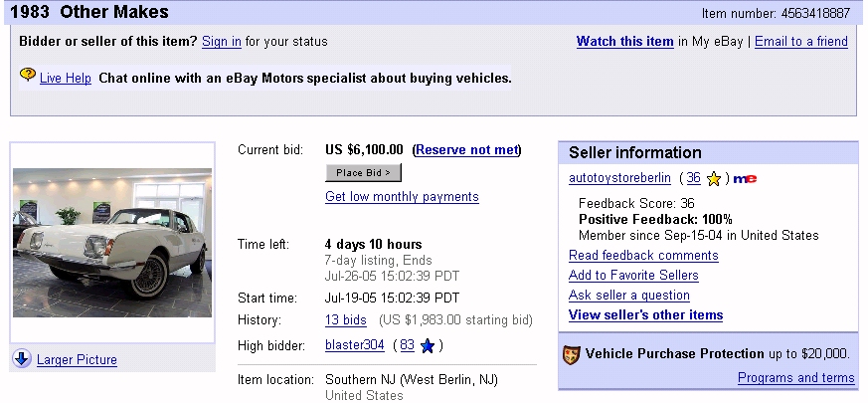Click the Vehicle Purchase Protection shield icon
868x403 pixels.
coord(572,354)
